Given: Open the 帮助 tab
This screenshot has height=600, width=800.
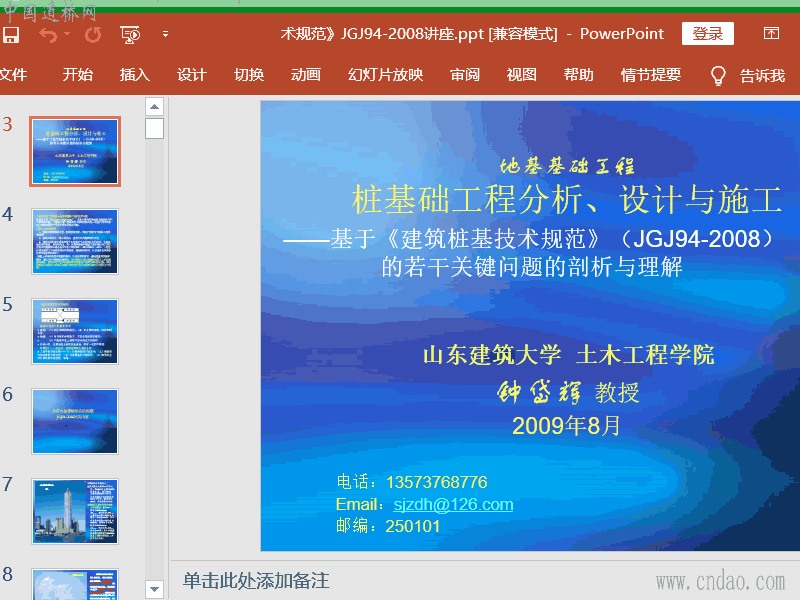Looking at the screenshot, I should coord(579,75).
